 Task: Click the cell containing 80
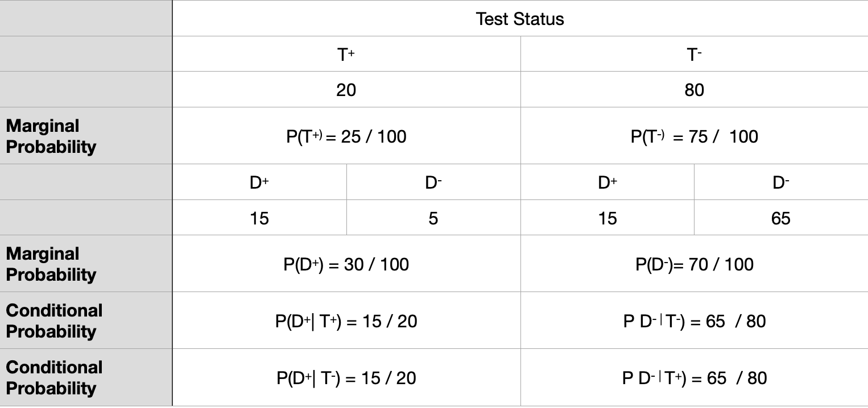694,90
